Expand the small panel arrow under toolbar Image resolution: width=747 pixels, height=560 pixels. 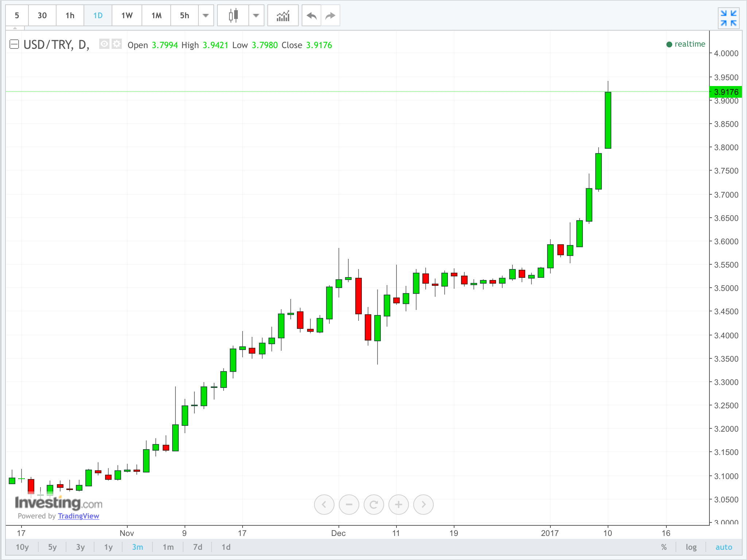(15, 28)
